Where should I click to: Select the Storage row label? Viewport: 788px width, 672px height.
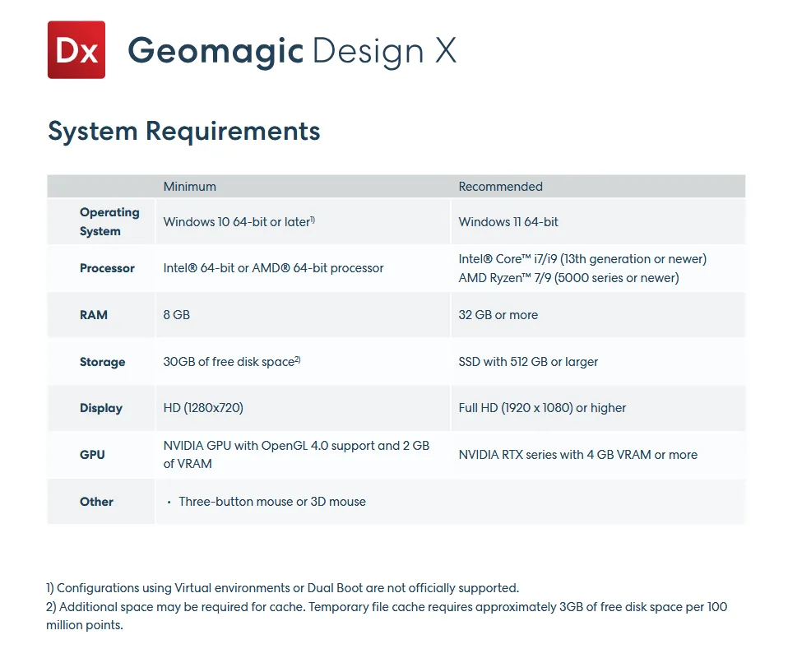point(102,362)
